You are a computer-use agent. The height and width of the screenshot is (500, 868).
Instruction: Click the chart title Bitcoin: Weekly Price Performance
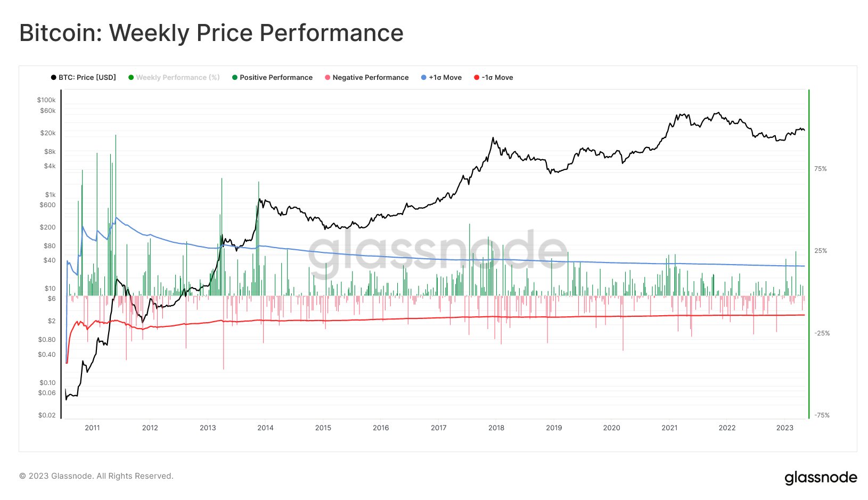click(211, 33)
